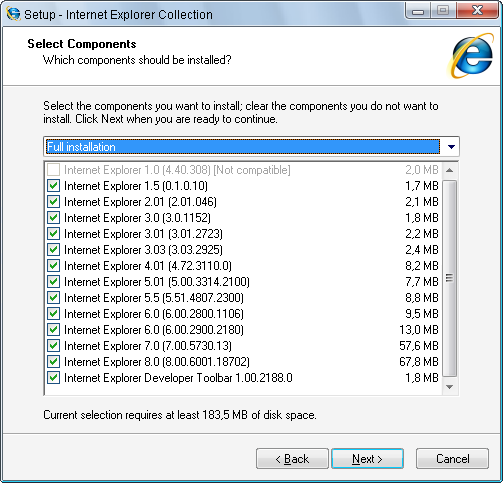Screen dimensions: 503x483
Task: Toggle Internet Explorer 3.01 (3.01.2723) checkbox
Action: (53, 234)
